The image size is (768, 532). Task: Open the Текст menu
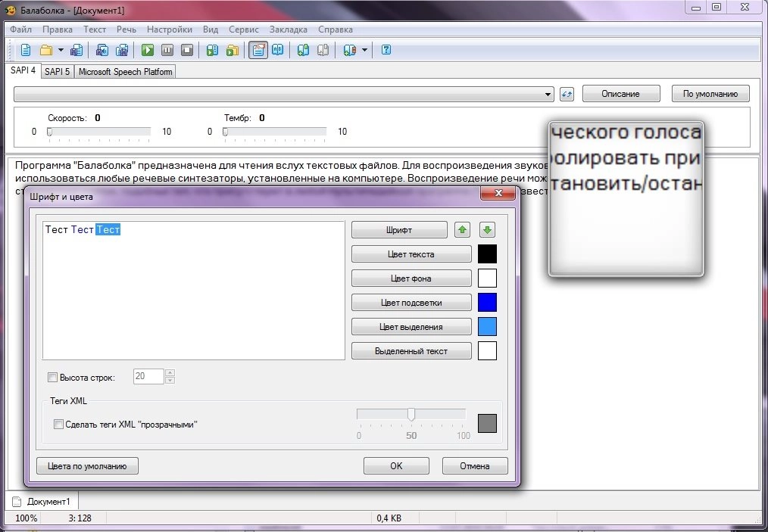(95, 30)
